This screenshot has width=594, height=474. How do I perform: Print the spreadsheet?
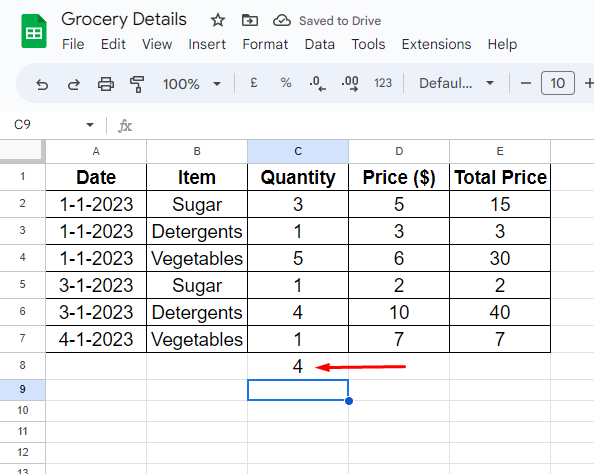tap(106, 83)
